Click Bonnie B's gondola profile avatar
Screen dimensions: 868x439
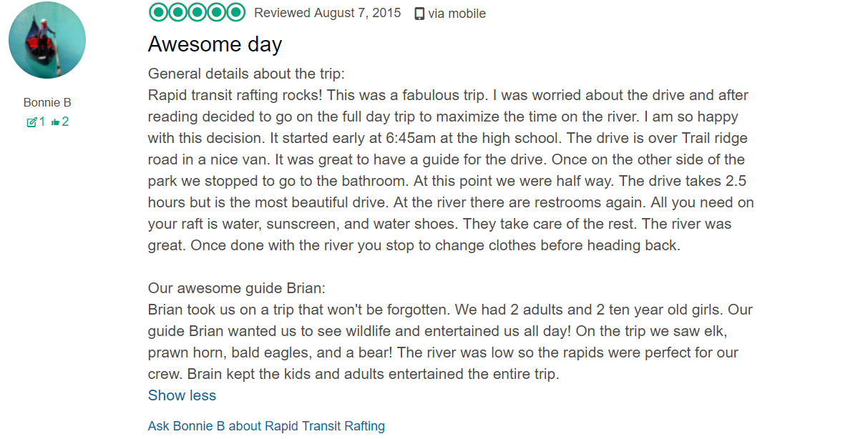click(47, 40)
